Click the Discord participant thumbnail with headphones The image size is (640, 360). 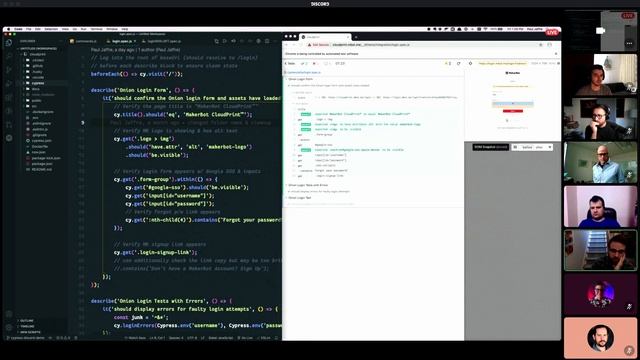click(600, 118)
